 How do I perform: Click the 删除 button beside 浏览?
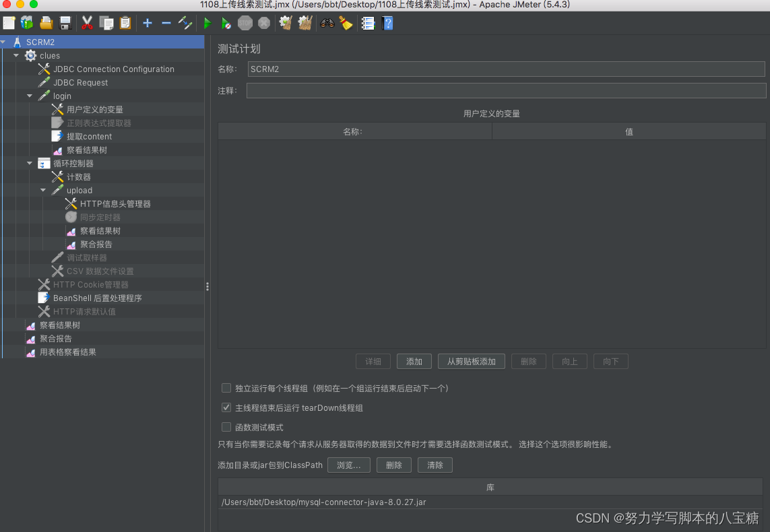(394, 465)
